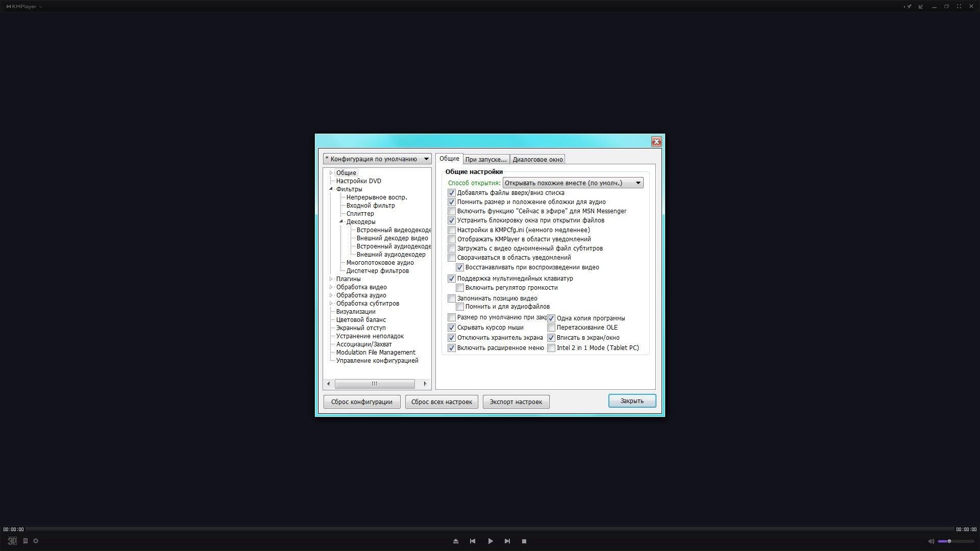Select 'Диспетчер фильтров' tree item
The height and width of the screenshot is (551, 980).
point(377,271)
